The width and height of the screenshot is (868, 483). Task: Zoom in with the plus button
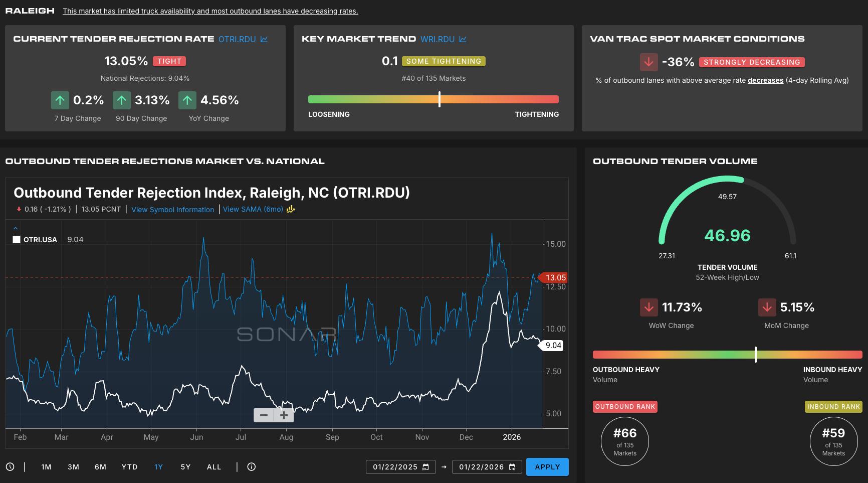(284, 415)
